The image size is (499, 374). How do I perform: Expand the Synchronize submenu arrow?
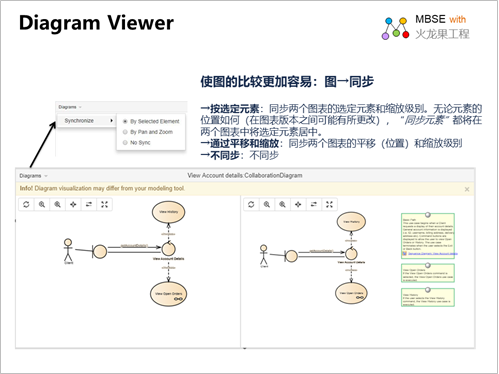(111, 121)
